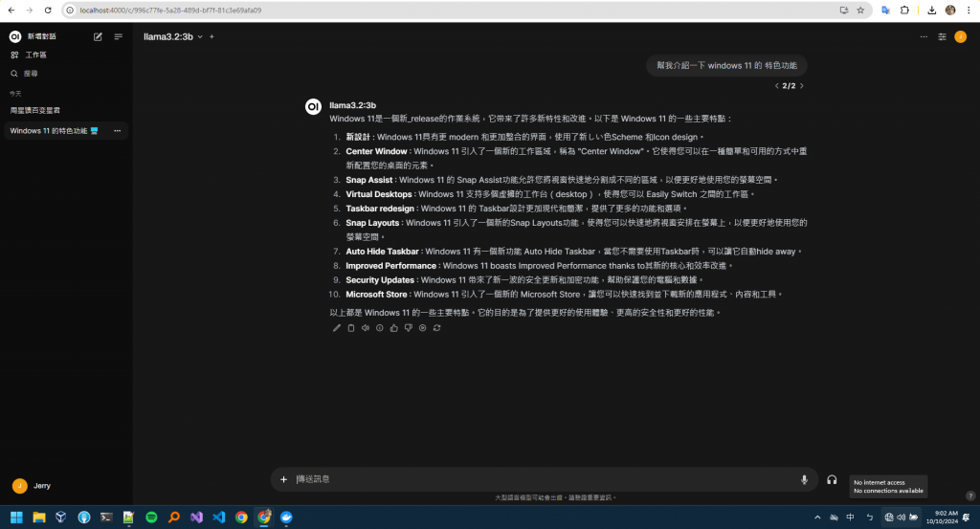Launch Spotify from the taskbar
Viewport: 980px width, 529px height.
tap(151, 518)
